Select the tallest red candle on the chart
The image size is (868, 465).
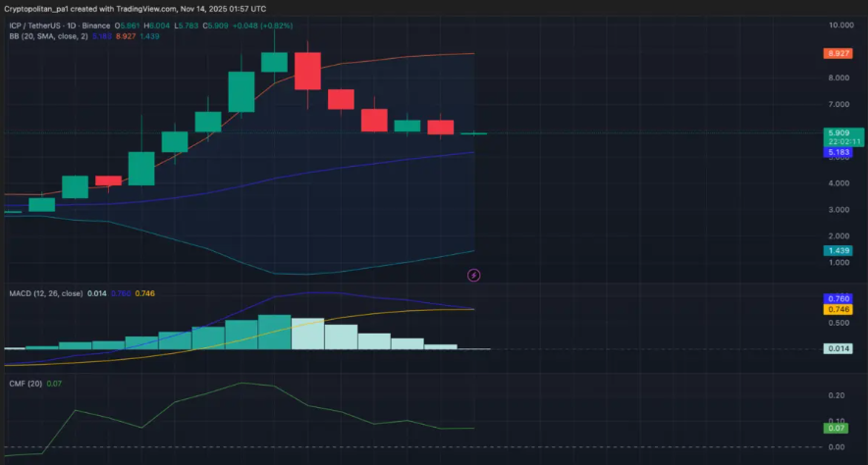point(307,72)
